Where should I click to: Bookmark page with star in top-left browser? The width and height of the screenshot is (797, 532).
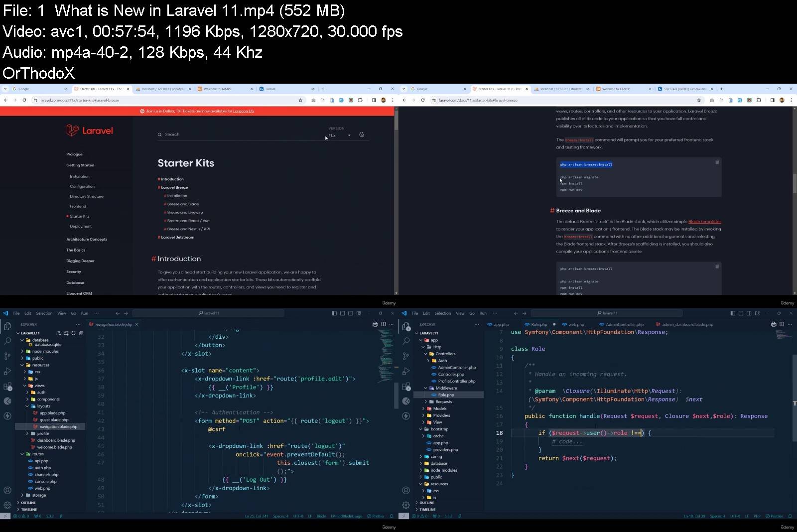300,100
